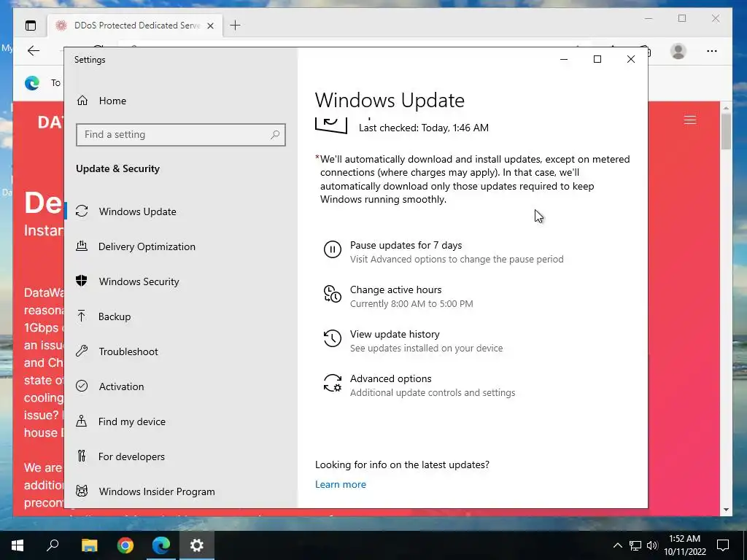The image size is (747, 560).
Task: Click the Activation checkmark icon
Action: pos(82,386)
